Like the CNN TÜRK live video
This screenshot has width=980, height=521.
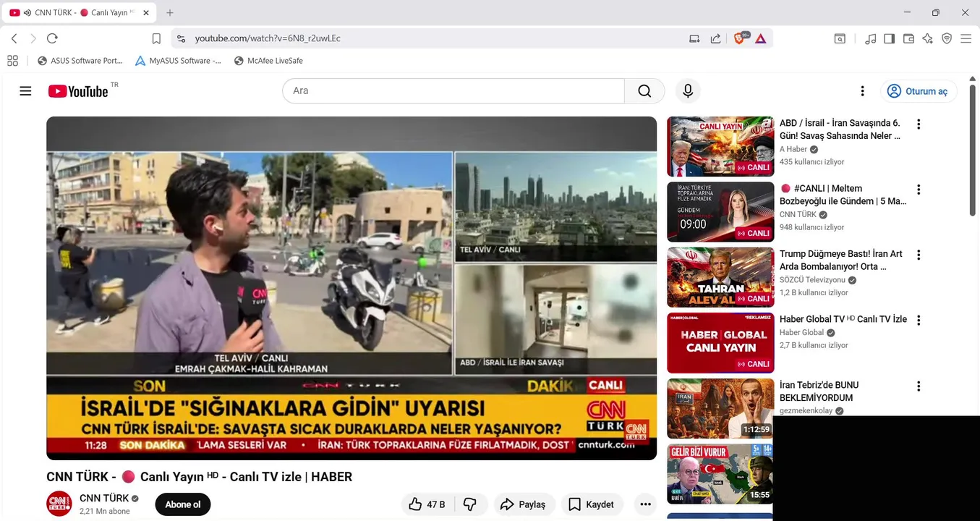(427, 504)
